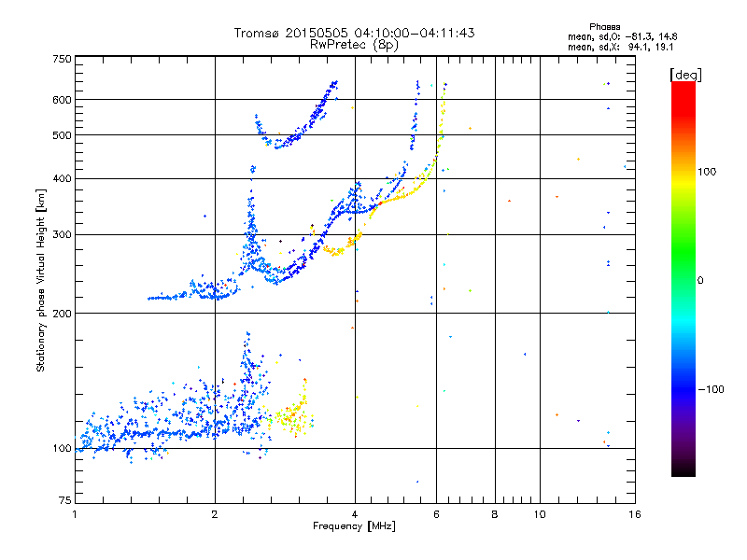Click the y-axis tick label '75'
747x560 pixels.
tap(65, 500)
